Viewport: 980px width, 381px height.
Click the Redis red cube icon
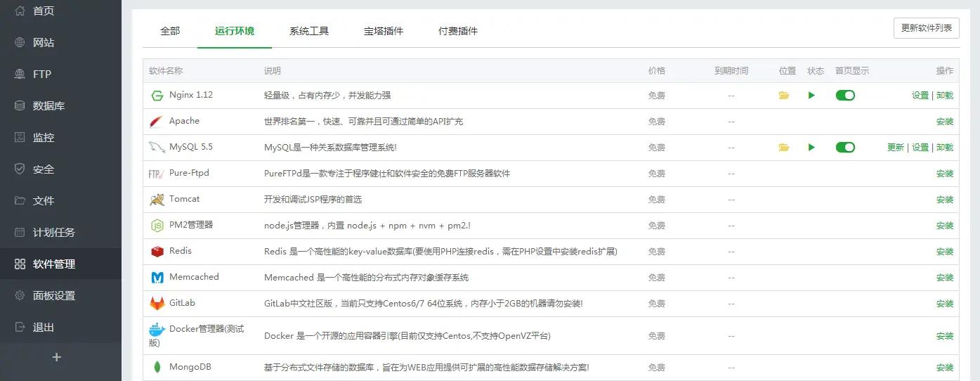pos(157,252)
